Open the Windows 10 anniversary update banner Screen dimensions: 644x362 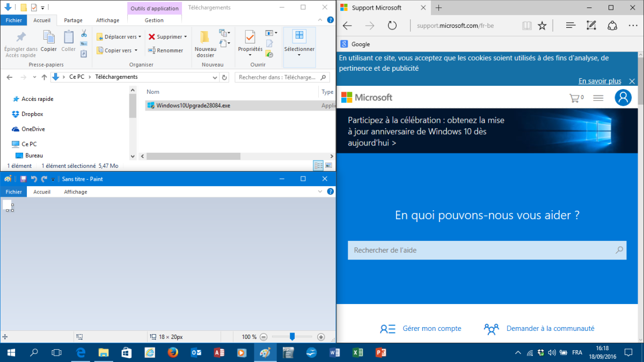(x=487, y=132)
